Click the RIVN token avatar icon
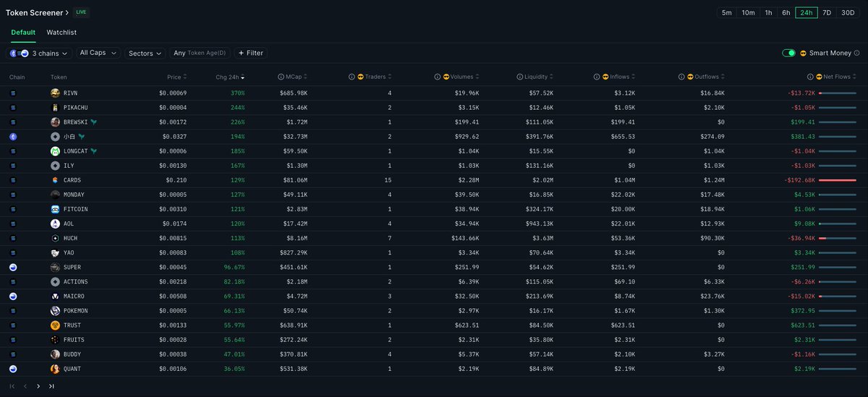The height and width of the screenshot is (397, 868). (55, 93)
